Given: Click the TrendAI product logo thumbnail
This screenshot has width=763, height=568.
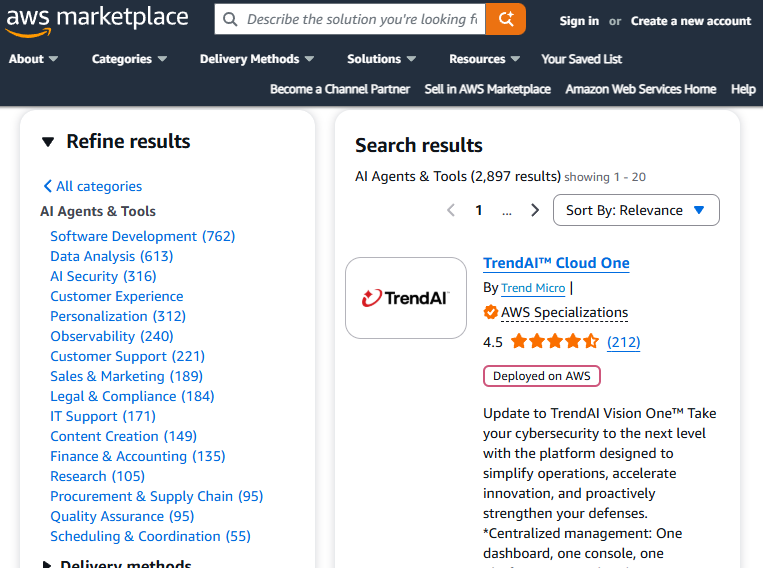Looking at the screenshot, I should click(405, 298).
